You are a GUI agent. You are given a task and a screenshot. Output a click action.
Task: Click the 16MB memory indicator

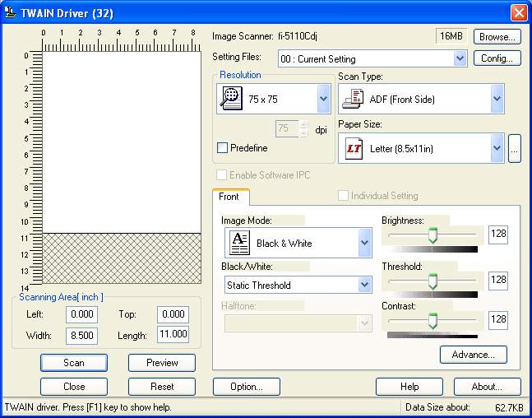[451, 36]
